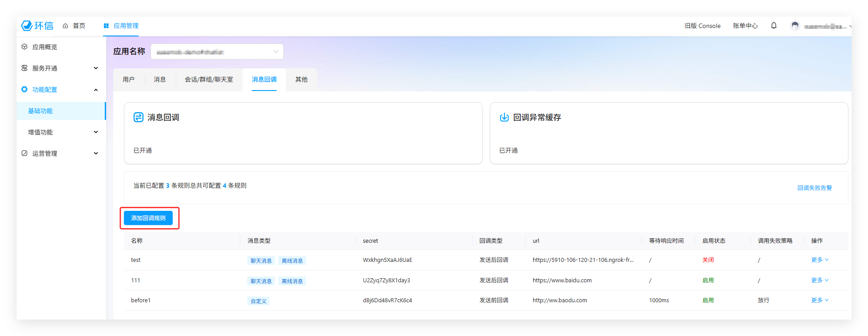Click the user avatar icon
The height and width of the screenshot is (336, 868).
pyautogui.click(x=795, y=26)
